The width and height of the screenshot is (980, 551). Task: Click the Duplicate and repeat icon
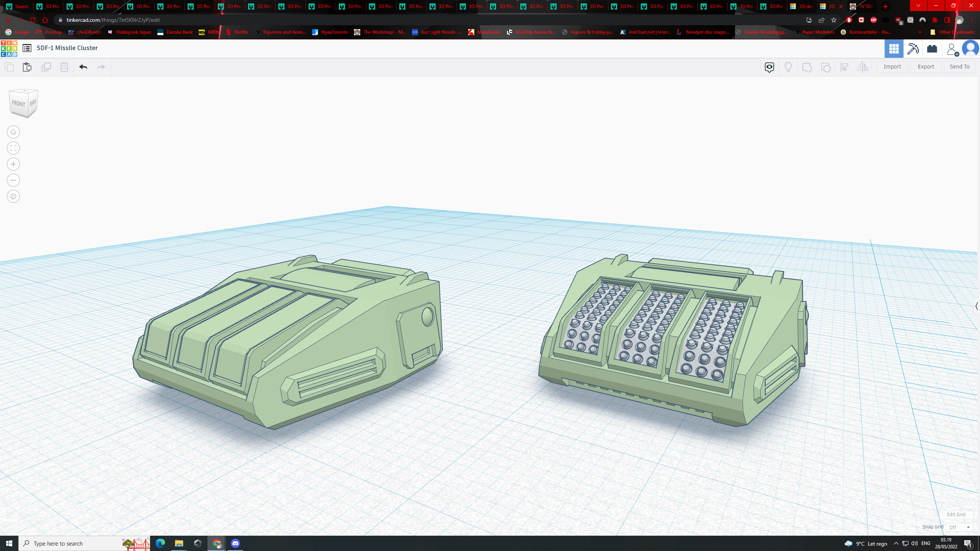click(46, 67)
